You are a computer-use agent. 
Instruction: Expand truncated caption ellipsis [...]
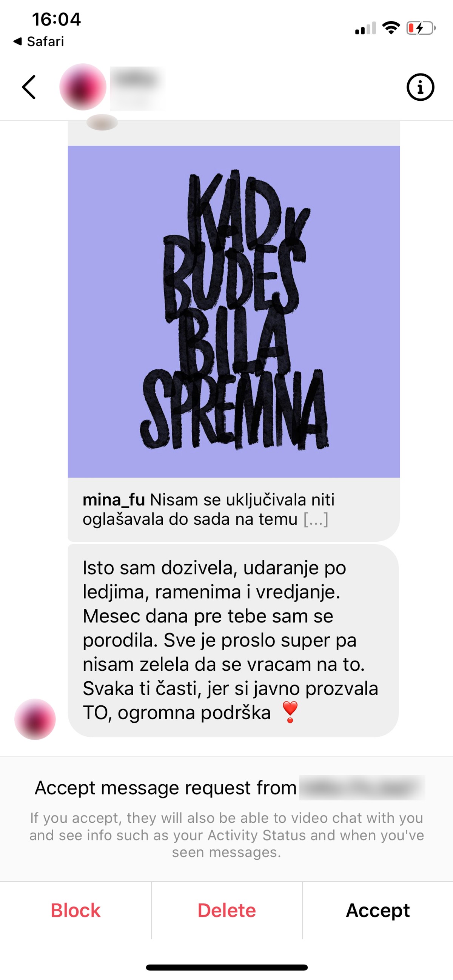[316, 519]
